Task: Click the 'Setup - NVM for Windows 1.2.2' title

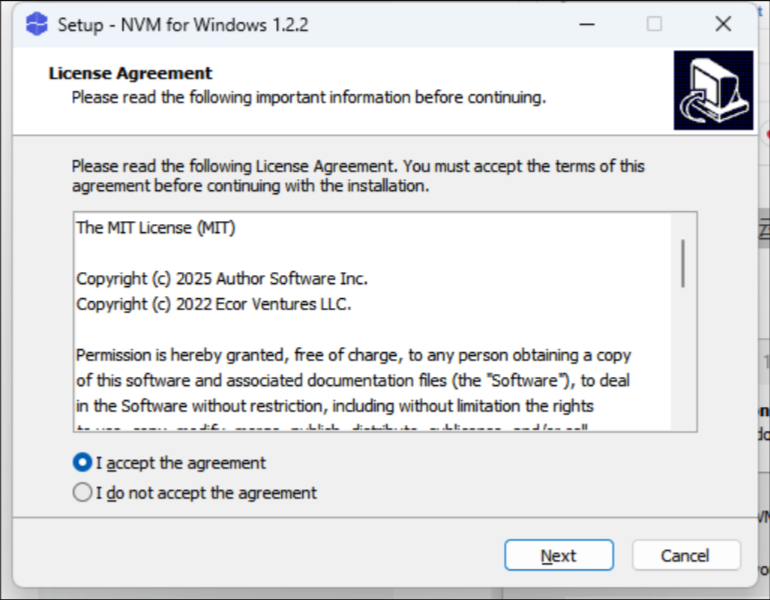Action: click(x=183, y=25)
